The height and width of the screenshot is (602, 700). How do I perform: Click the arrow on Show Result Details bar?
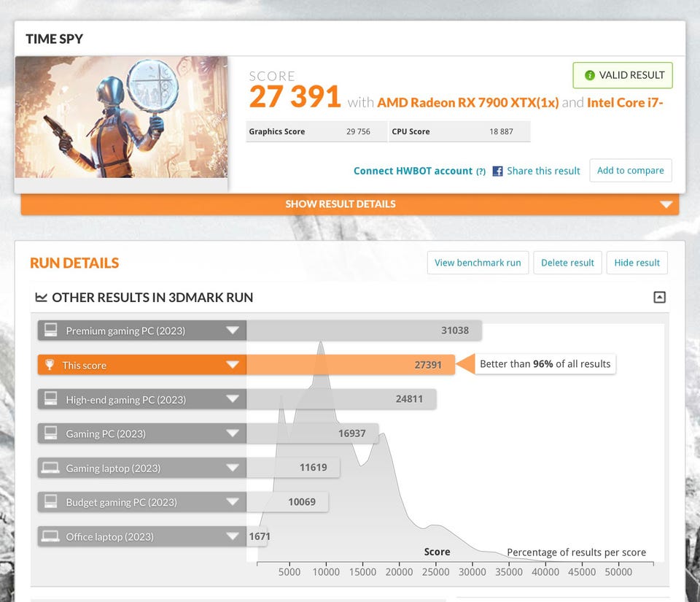tap(666, 204)
